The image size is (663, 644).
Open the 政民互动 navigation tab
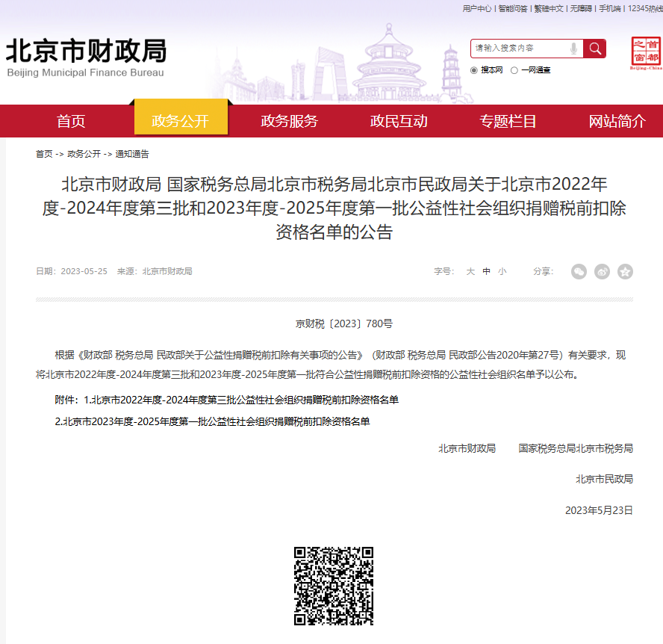point(399,121)
